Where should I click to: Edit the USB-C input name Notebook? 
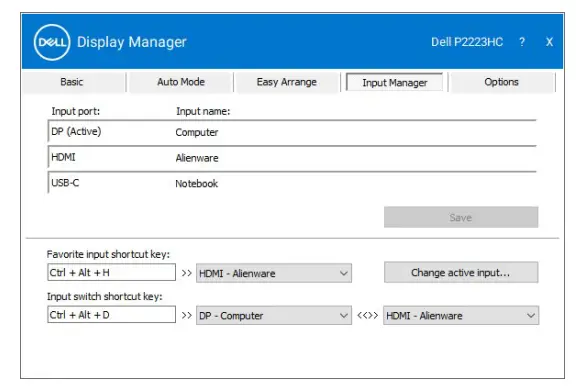(197, 184)
